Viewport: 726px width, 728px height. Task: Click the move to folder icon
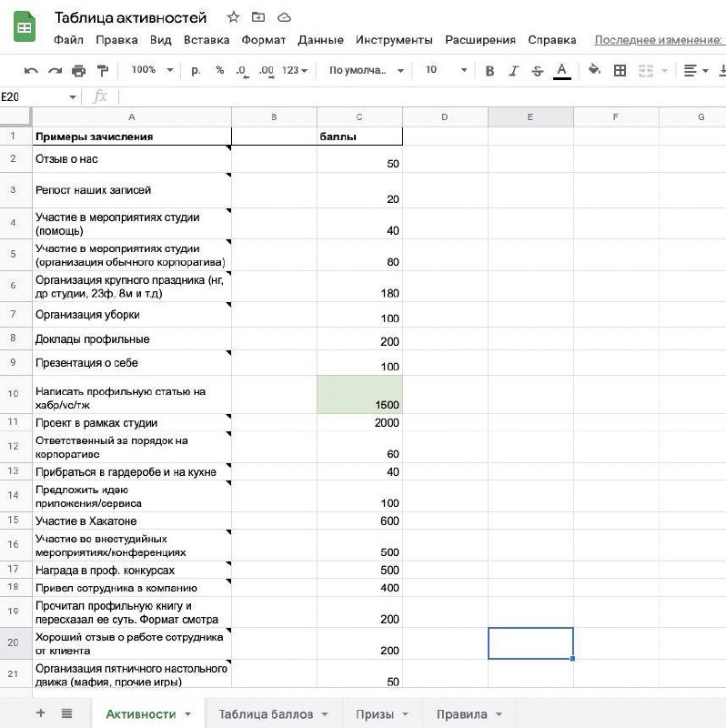(259, 17)
